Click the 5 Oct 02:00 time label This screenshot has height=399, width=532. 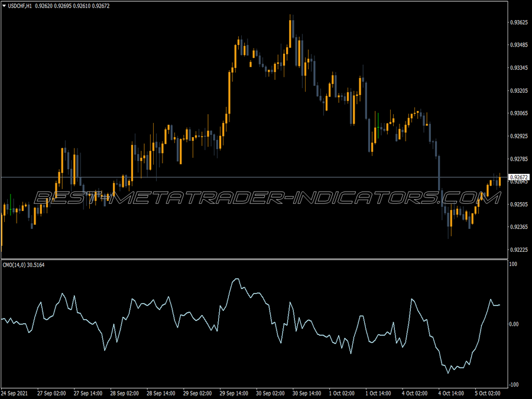(488, 393)
